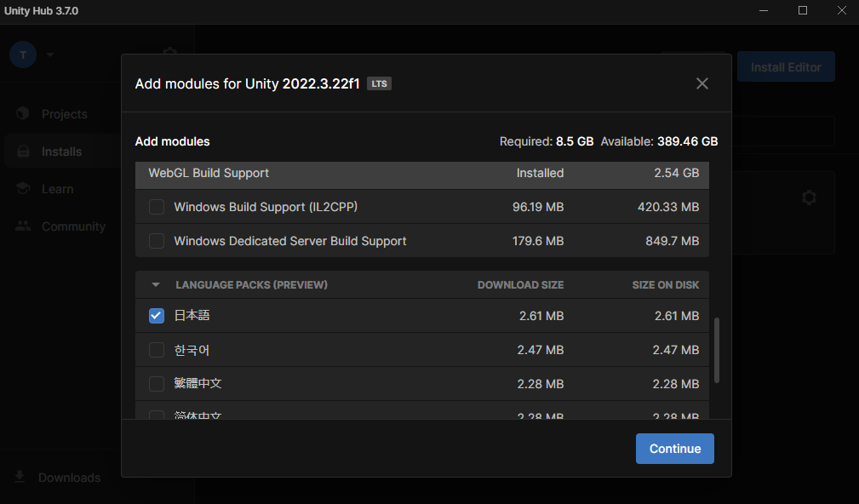Click the Community people icon
This screenshot has height=504, width=859.
(x=23, y=226)
